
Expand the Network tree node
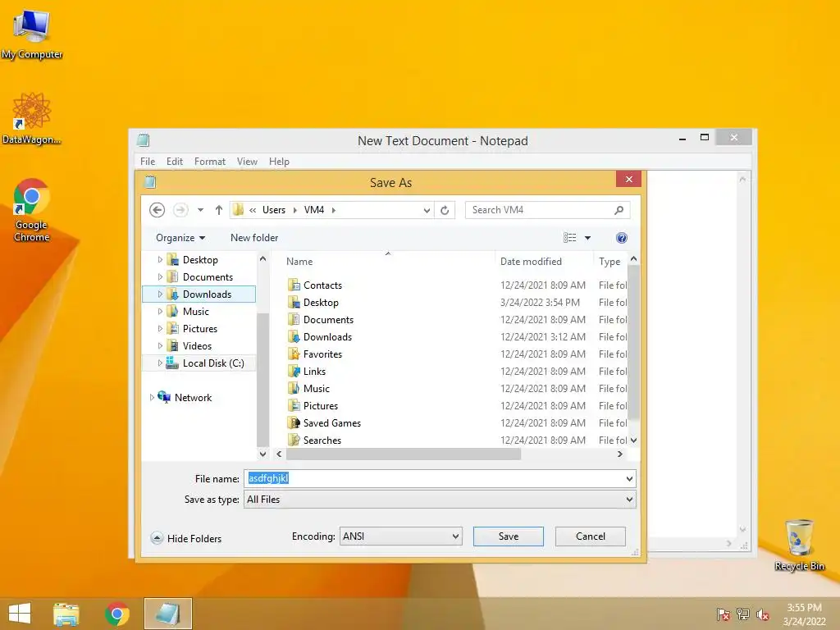click(x=152, y=397)
